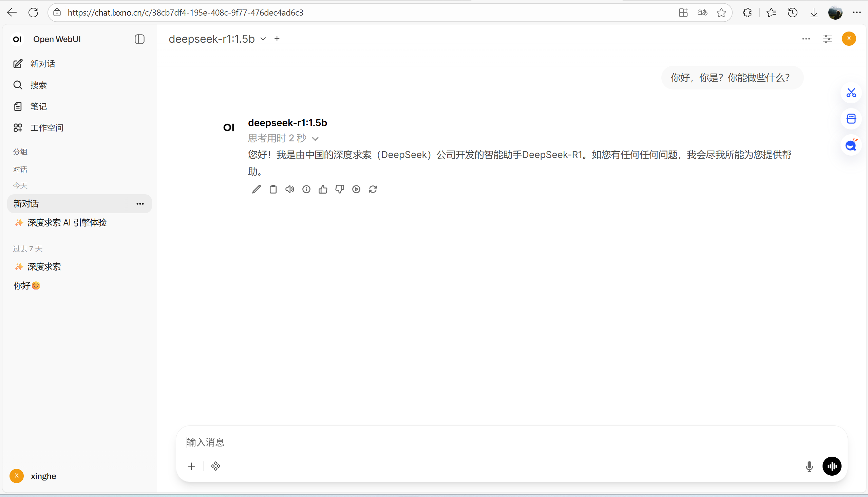The width and height of the screenshot is (868, 497).
Task: Click the edit response pencil icon
Action: pyautogui.click(x=256, y=189)
